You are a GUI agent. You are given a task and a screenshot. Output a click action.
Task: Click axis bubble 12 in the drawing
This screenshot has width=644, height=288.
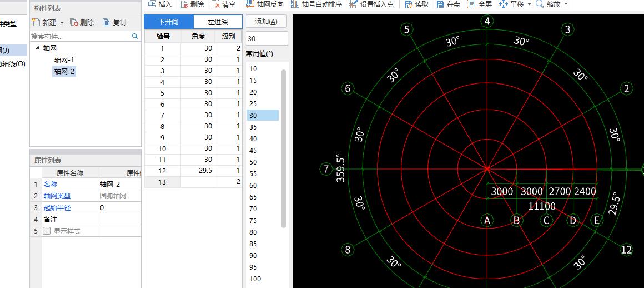tap(626, 249)
